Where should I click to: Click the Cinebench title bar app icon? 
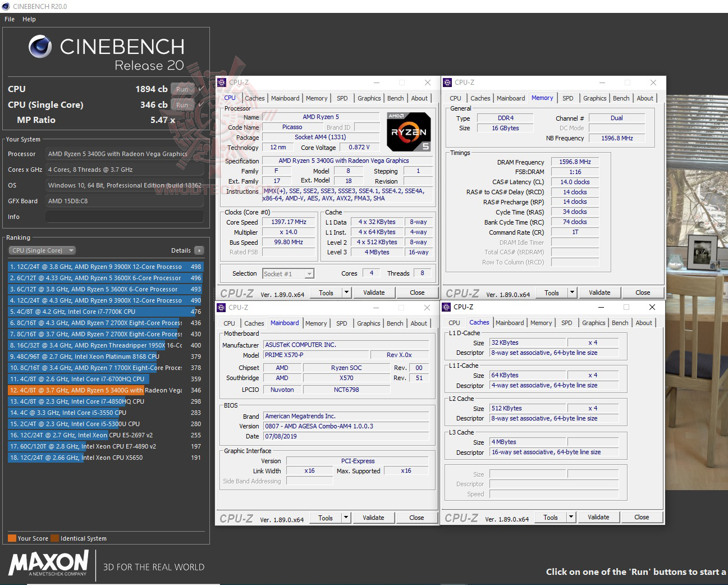[6, 6]
